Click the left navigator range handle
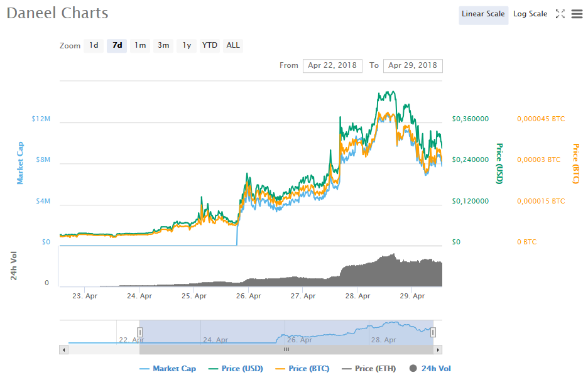The height and width of the screenshot is (380, 588). 139,332
